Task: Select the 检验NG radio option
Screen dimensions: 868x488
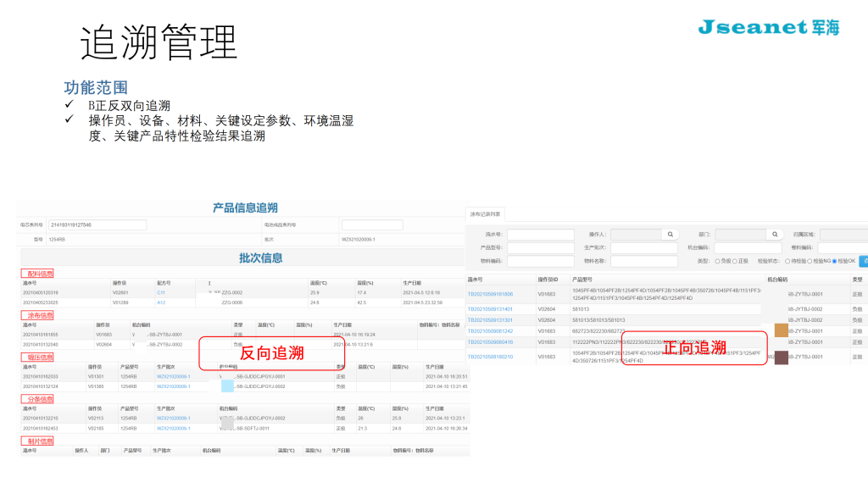Action: point(809,261)
